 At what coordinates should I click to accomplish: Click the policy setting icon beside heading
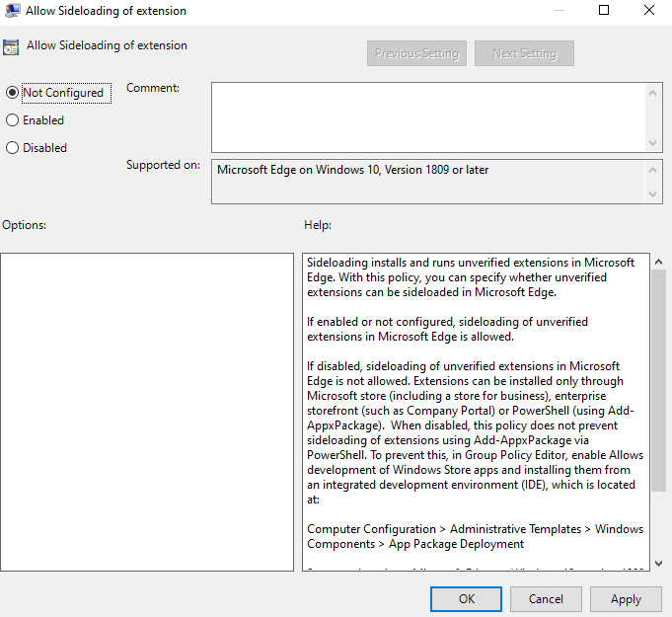tap(11, 47)
